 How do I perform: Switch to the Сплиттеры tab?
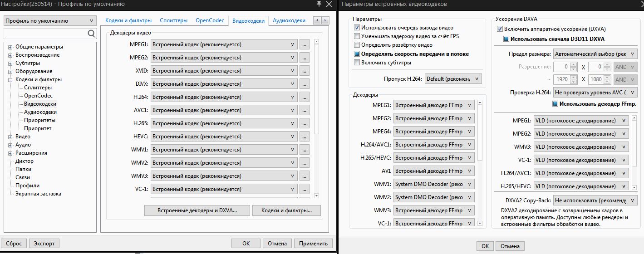click(173, 21)
